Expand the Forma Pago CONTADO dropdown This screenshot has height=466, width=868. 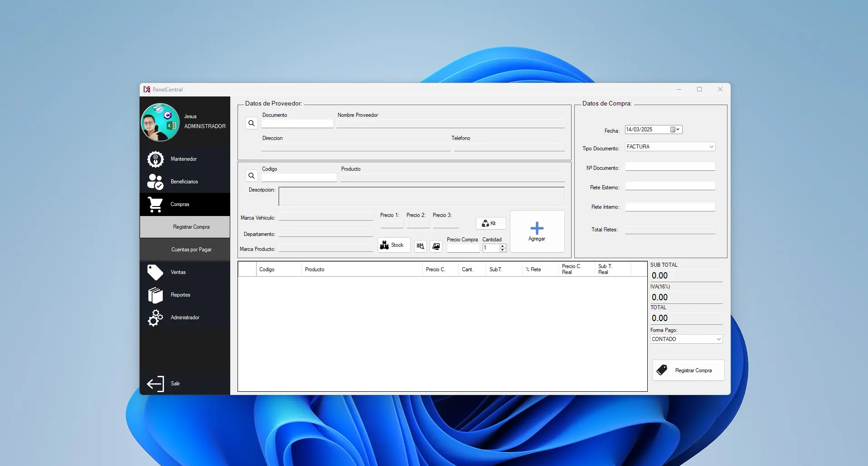[x=718, y=339]
